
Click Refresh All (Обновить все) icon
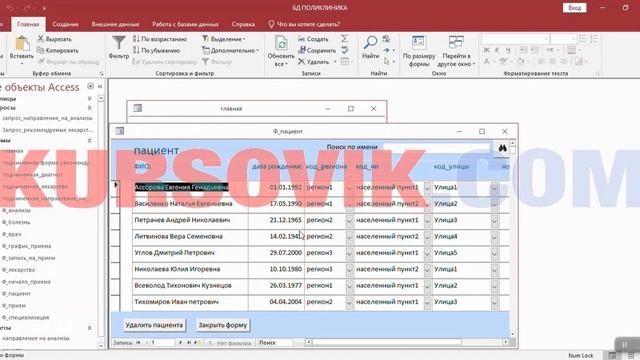click(x=281, y=43)
